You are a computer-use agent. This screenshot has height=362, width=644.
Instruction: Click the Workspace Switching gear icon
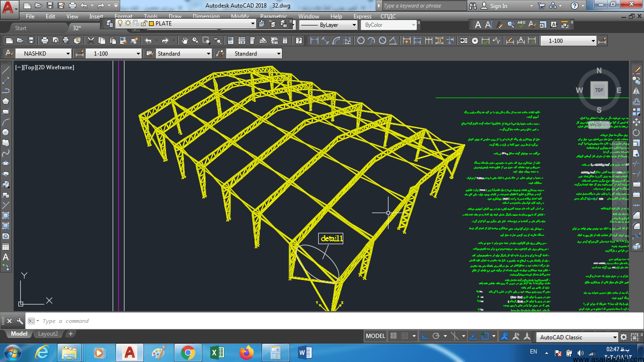(x=624, y=337)
